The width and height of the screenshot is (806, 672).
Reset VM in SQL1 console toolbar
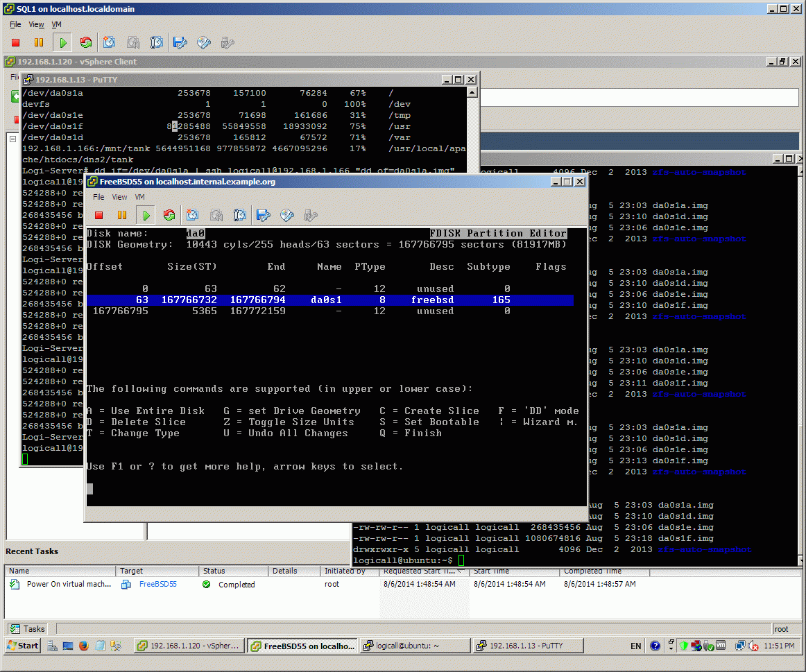point(86,42)
